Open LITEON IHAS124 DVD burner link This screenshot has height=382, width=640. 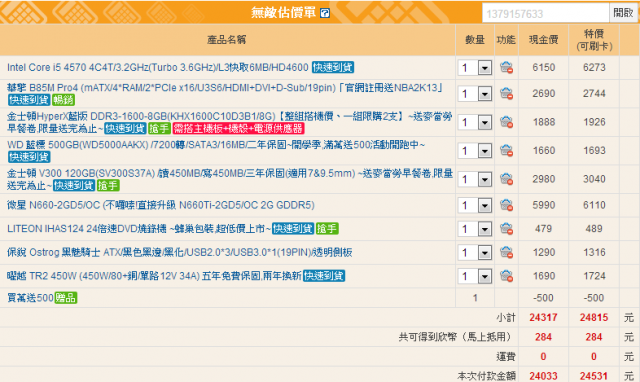(x=139, y=229)
